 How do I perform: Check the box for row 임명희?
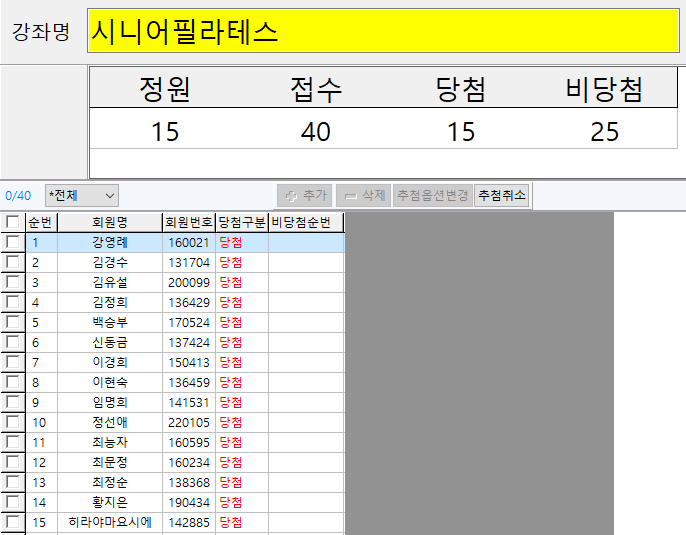click(x=13, y=402)
